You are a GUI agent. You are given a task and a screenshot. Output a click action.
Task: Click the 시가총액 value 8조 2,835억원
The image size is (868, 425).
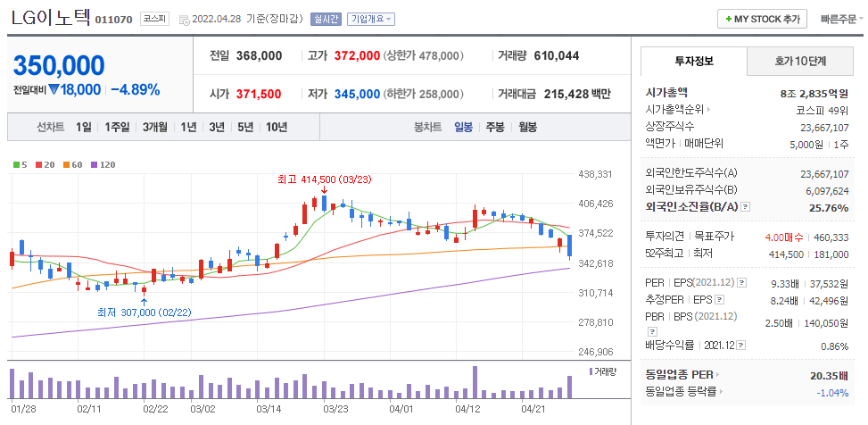coord(814,93)
